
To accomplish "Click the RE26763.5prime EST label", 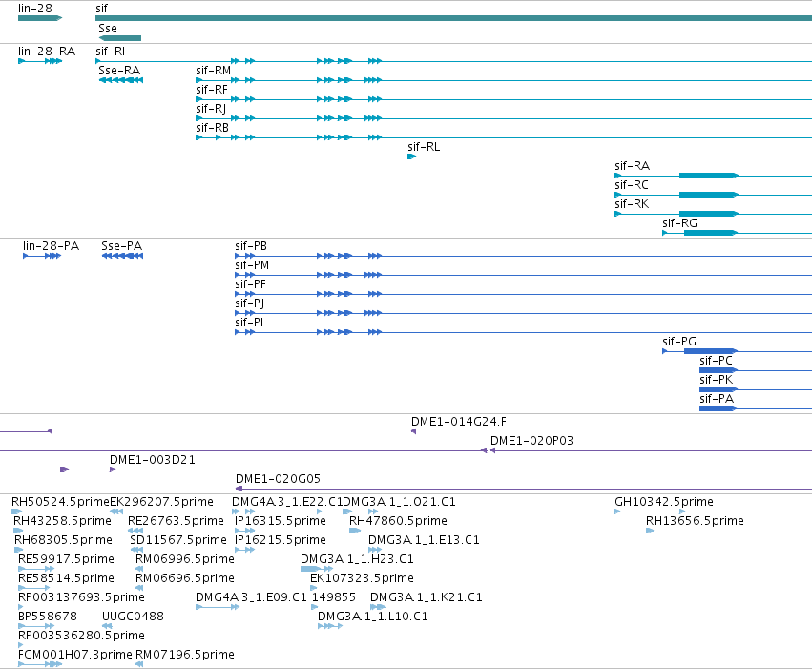I will pos(177,521).
